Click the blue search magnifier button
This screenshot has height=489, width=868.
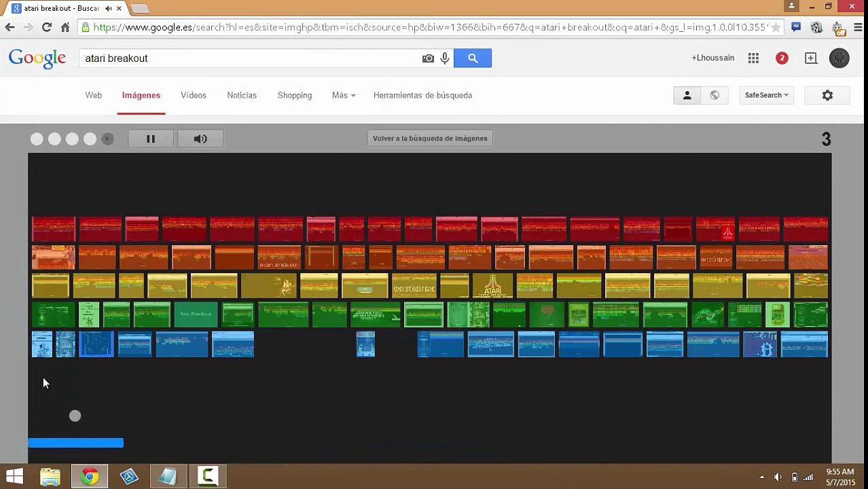point(473,58)
